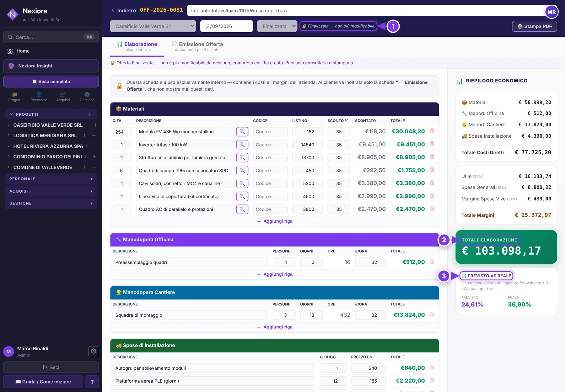The image size is (565, 392).
Task: Open Guida / Come iniziare
Action: click(43, 382)
